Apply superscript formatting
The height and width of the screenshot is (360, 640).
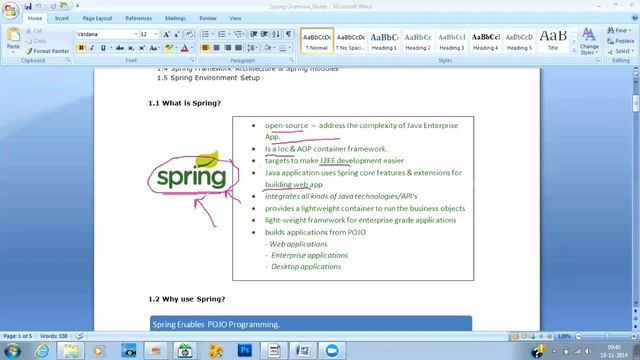tap(142, 48)
